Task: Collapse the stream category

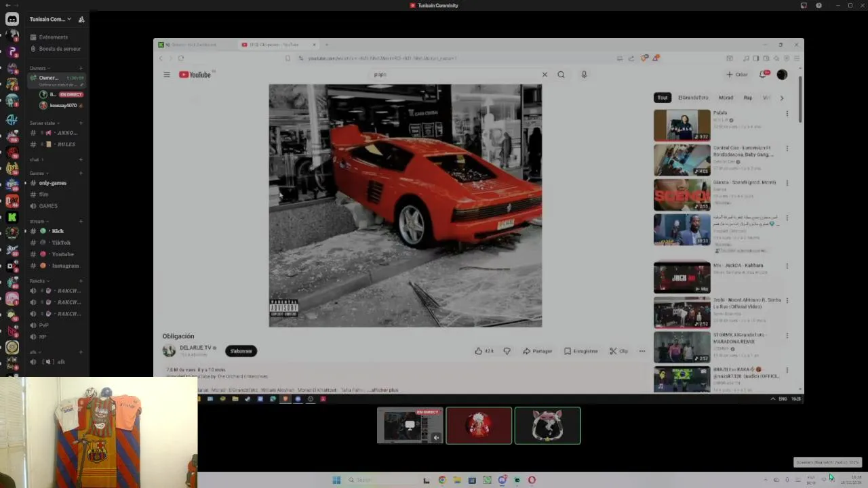Action: (39, 221)
